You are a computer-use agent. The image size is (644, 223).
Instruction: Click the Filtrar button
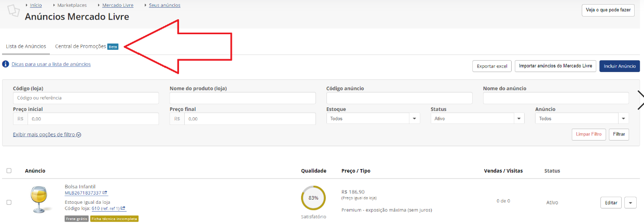619,134
